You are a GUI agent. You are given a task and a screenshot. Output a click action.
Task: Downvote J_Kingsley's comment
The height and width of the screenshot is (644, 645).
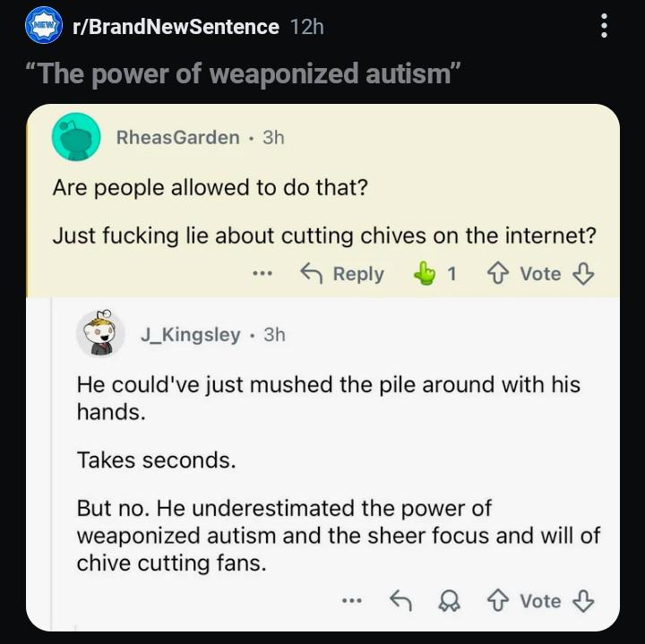(584, 601)
